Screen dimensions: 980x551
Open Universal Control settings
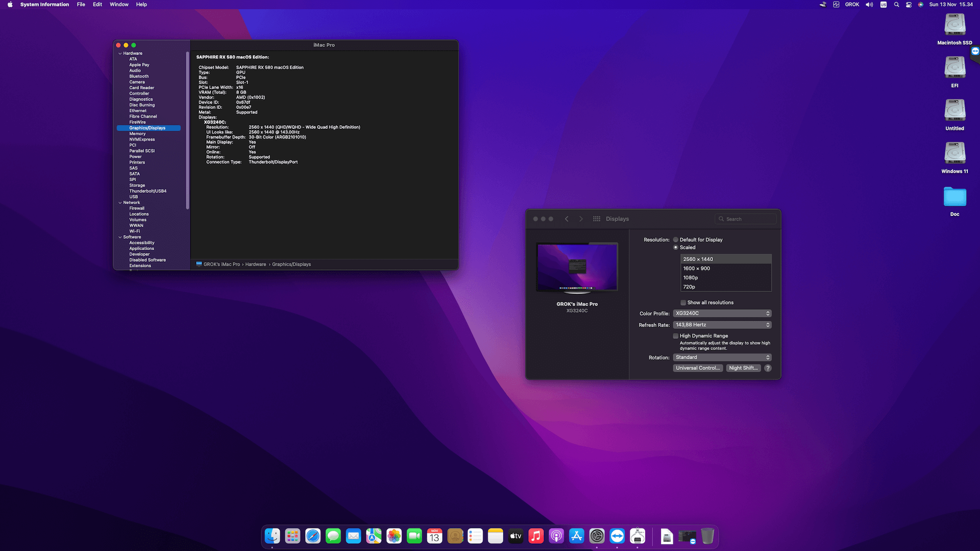[698, 368]
